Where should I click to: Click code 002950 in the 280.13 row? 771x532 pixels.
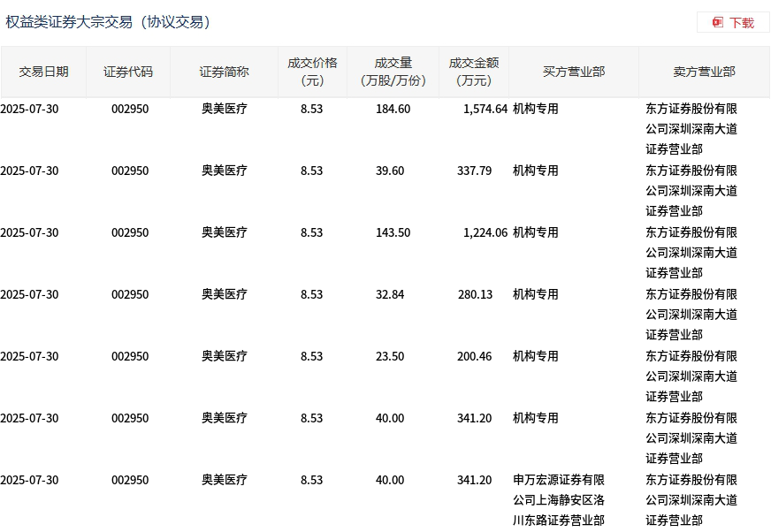(130, 295)
